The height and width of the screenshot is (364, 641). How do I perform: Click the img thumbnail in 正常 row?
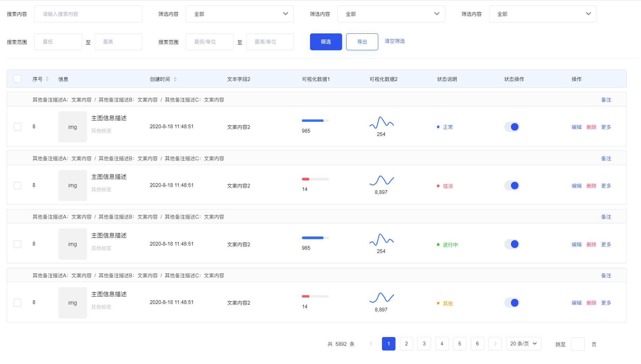(73, 127)
